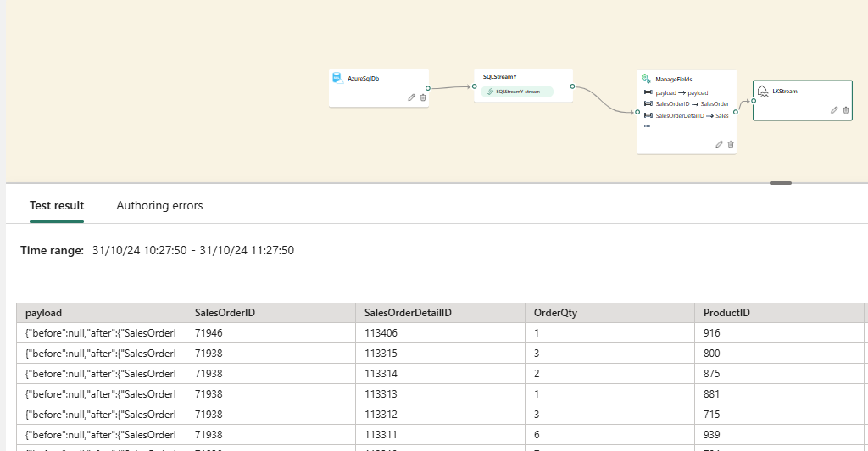Click SalesOrderDetailID cell 113315
The height and width of the screenshot is (451, 868).
point(440,353)
